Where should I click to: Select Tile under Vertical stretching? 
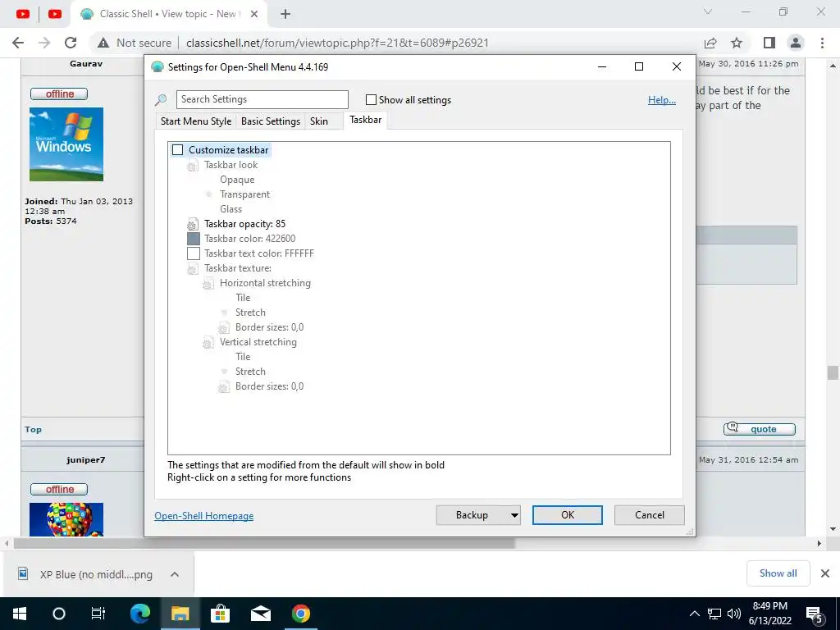(243, 357)
